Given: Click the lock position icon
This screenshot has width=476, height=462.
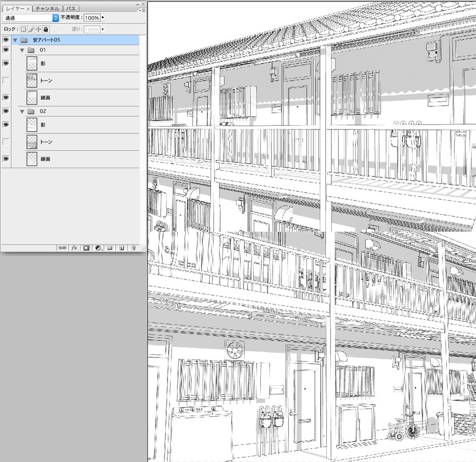Looking at the screenshot, I should tap(38, 29).
